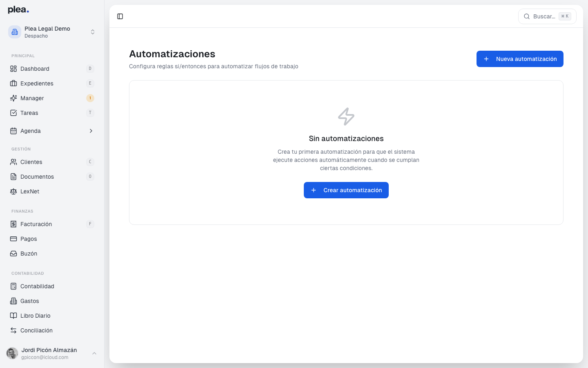
Task: Go to the Facturación section
Action: [36, 224]
